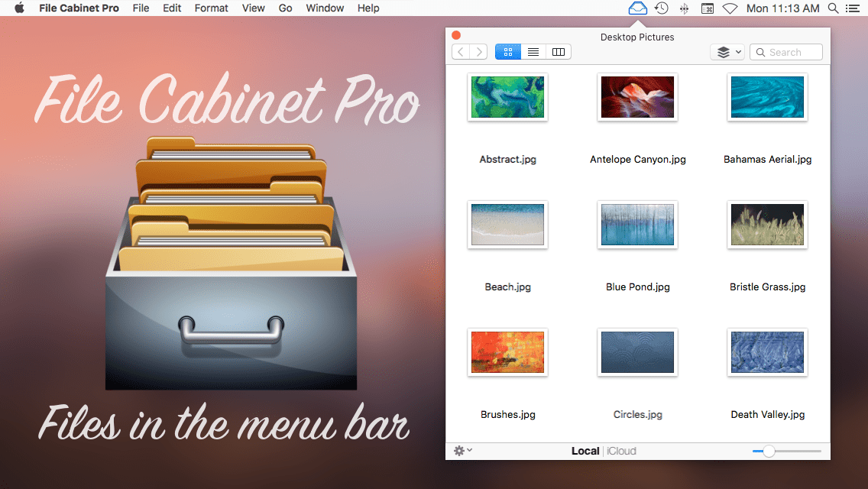
Task: Switch to list view
Action: (x=533, y=52)
